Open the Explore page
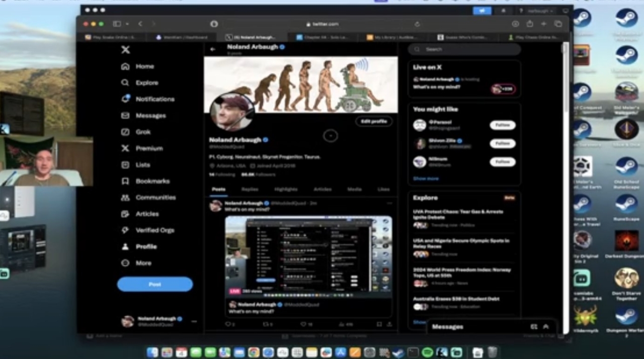644x359 pixels. coord(140,83)
